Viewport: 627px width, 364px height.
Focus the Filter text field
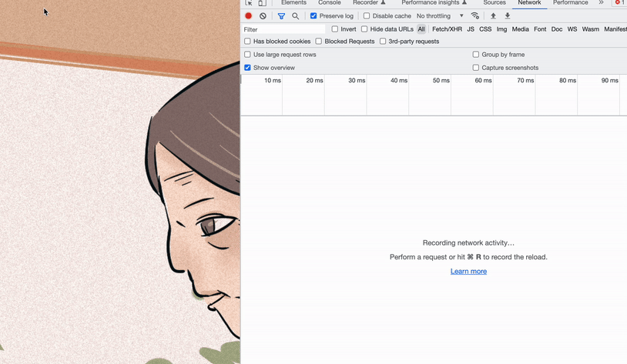coord(284,29)
